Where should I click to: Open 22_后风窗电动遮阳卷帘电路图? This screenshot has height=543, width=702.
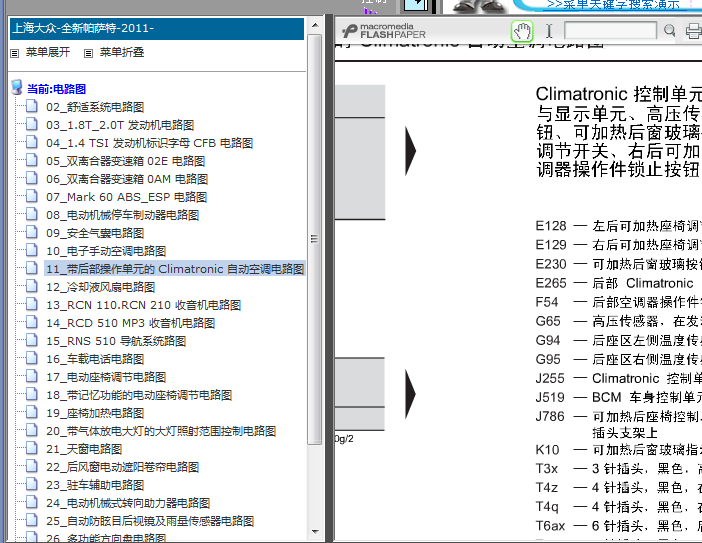tap(123, 467)
